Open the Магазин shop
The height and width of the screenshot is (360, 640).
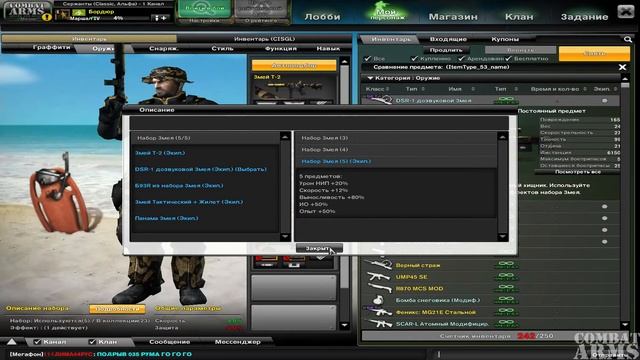(x=453, y=17)
